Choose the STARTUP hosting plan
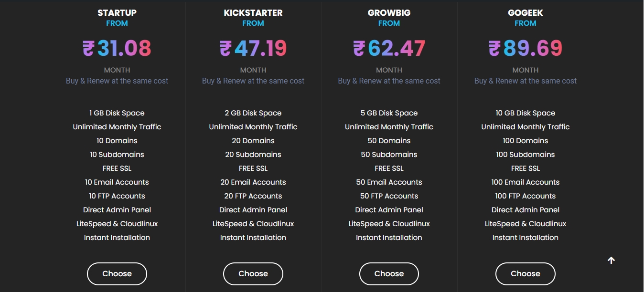This screenshot has height=292, width=644. pyautogui.click(x=117, y=274)
